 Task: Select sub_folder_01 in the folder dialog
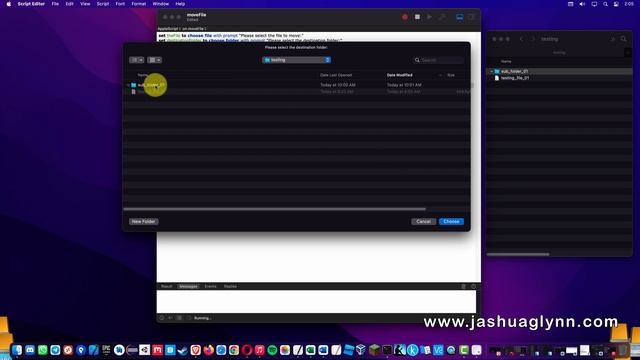(151, 85)
